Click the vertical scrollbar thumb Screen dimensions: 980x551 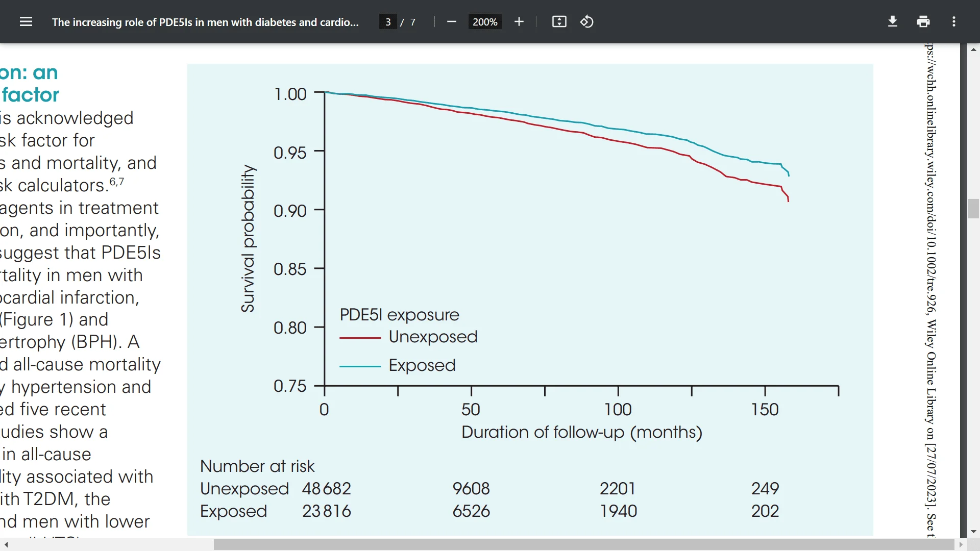pos(973,209)
